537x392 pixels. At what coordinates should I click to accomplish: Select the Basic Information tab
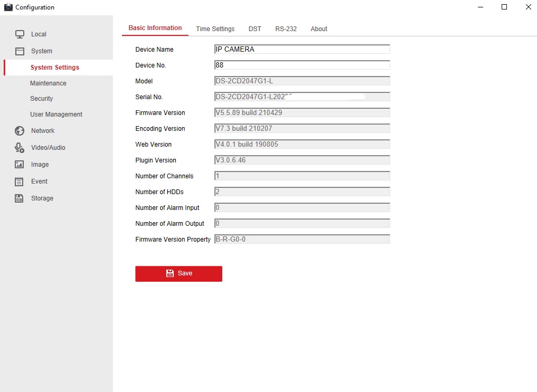point(155,28)
